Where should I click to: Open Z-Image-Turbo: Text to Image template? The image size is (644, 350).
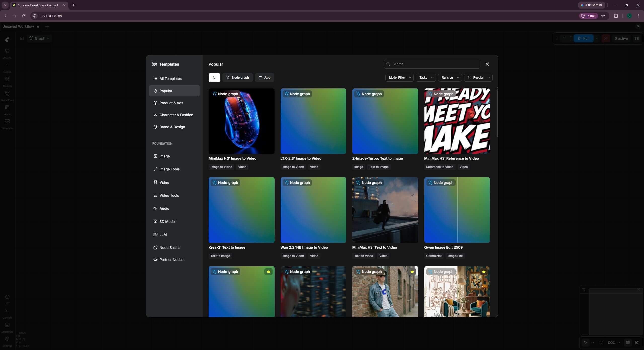[x=385, y=121]
